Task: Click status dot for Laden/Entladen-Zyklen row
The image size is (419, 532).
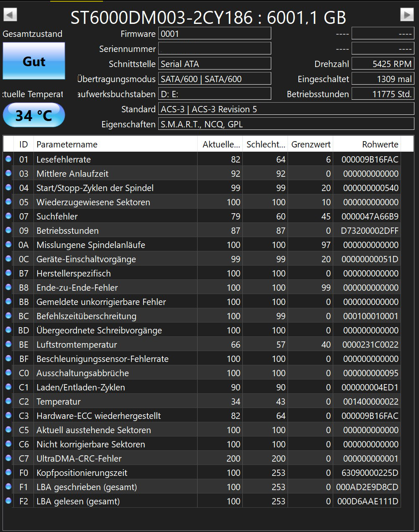Action: tap(8, 387)
